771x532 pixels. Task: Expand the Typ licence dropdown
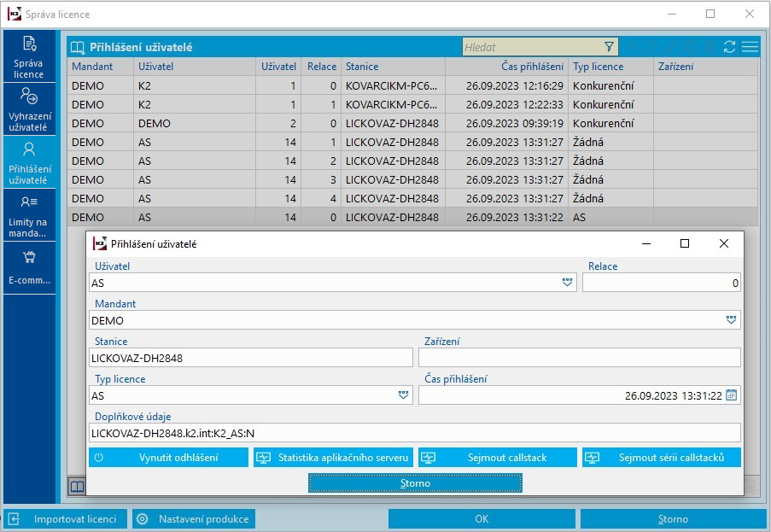403,395
